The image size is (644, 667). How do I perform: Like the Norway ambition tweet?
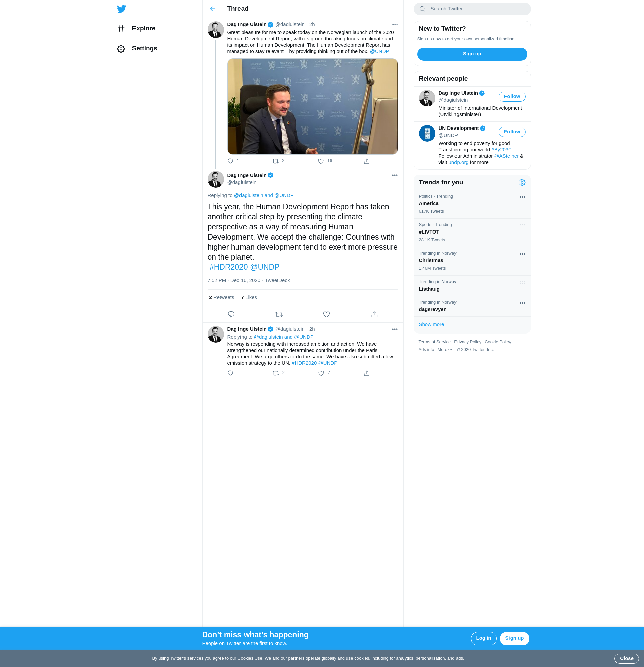click(321, 373)
